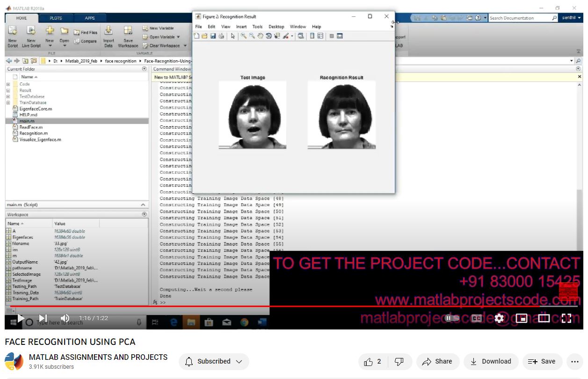Mute the video volume
Image resolution: width=588 pixels, height=379 pixels.
65,318
